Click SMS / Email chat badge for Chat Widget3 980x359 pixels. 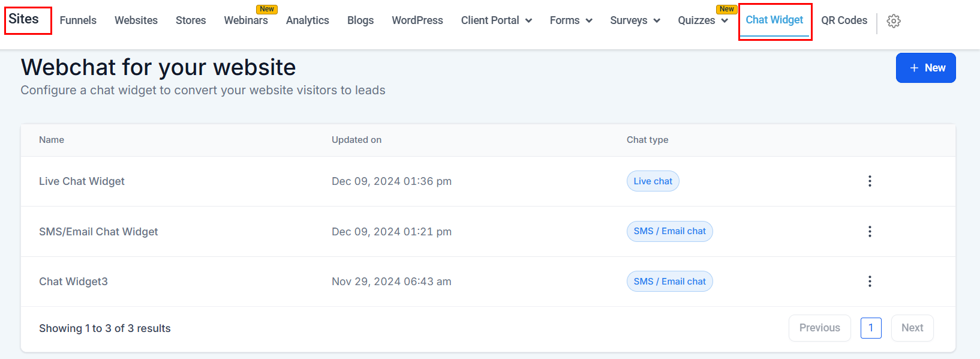pos(669,282)
